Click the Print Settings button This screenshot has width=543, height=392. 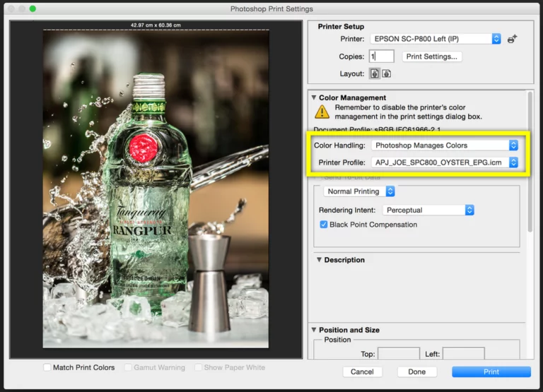tap(431, 57)
